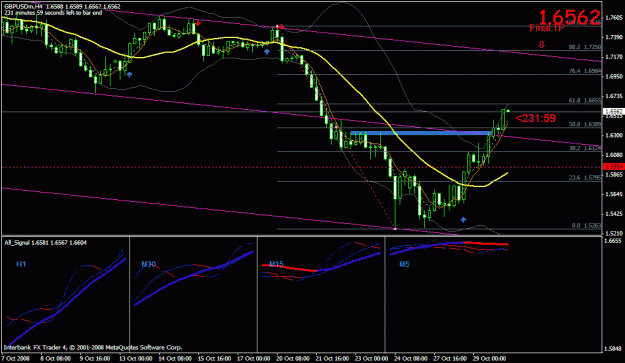
Task: Click the 1.6655 indicator scale value
Action: [x=614, y=241]
